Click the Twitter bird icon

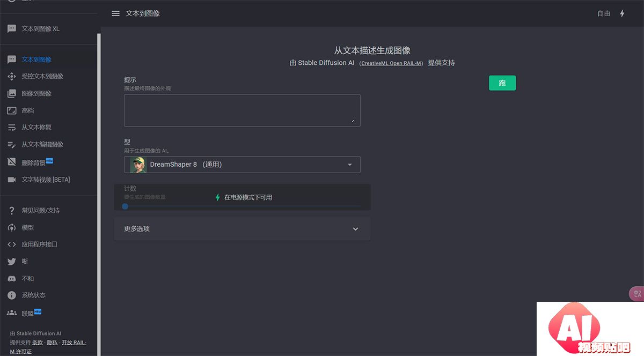[11, 262]
